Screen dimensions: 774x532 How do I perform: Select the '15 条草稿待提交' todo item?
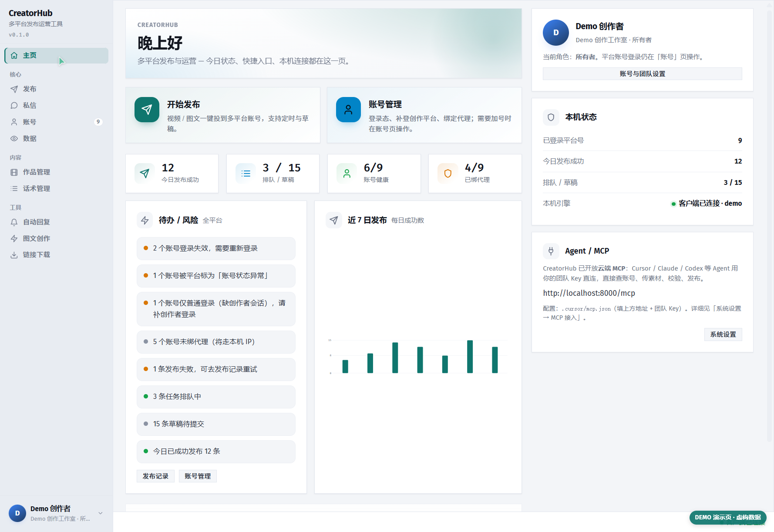coord(216,424)
